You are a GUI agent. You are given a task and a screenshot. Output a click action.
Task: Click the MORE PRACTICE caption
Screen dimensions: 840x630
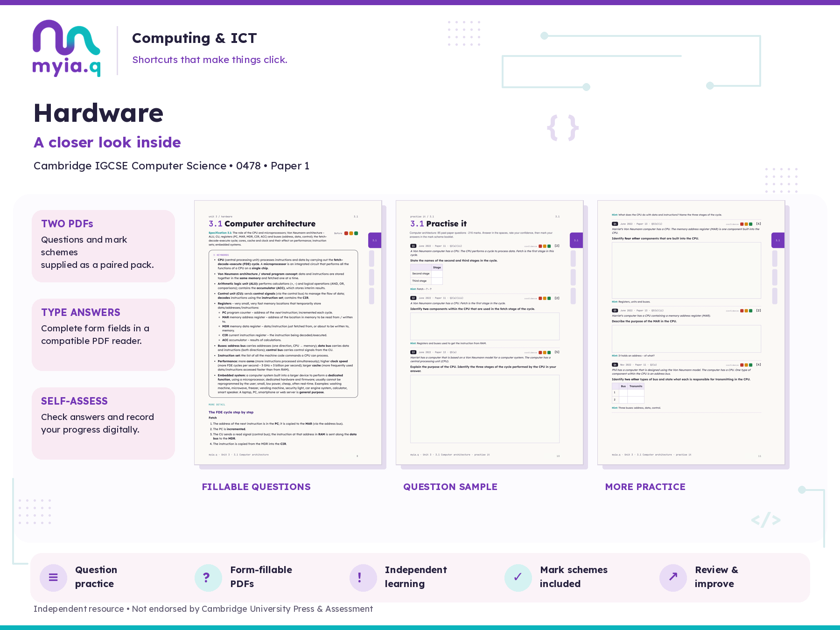pyautogui.click(x=645, y=487)
